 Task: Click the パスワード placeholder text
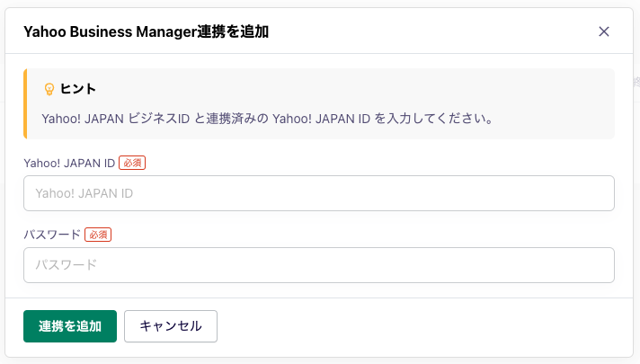click(65, 265)
